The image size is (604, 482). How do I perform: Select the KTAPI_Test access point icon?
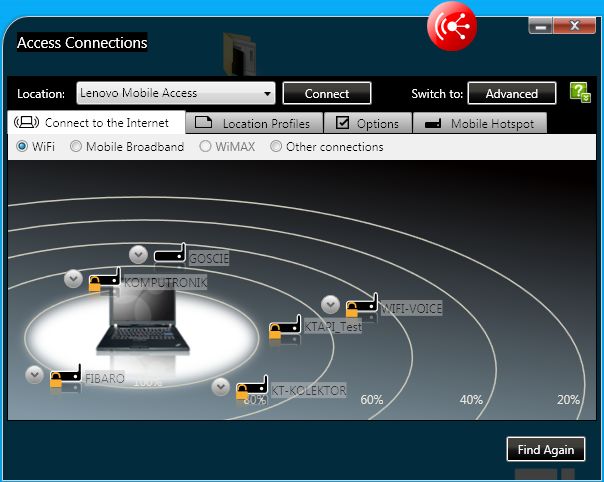coord(285,327)
